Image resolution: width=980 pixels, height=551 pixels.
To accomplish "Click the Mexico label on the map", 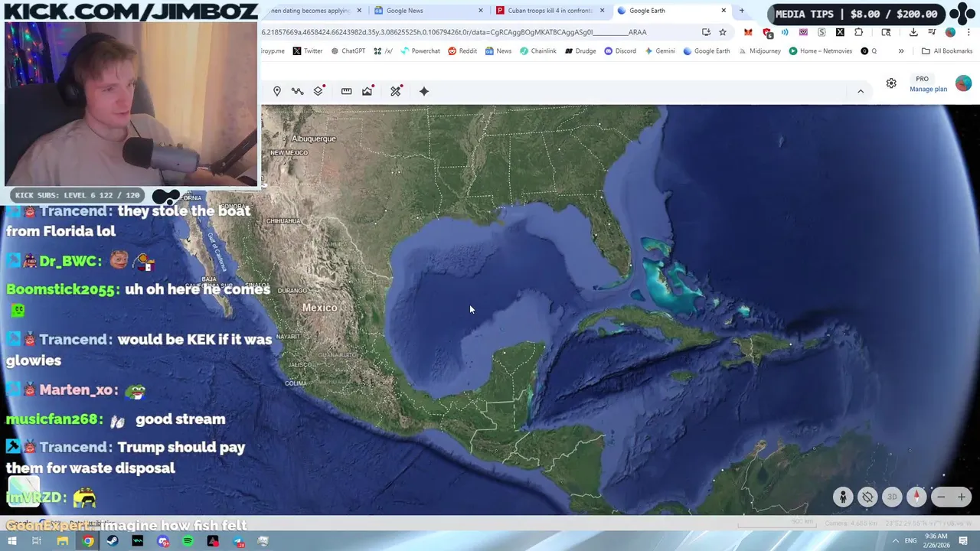I will coord(319,308).
